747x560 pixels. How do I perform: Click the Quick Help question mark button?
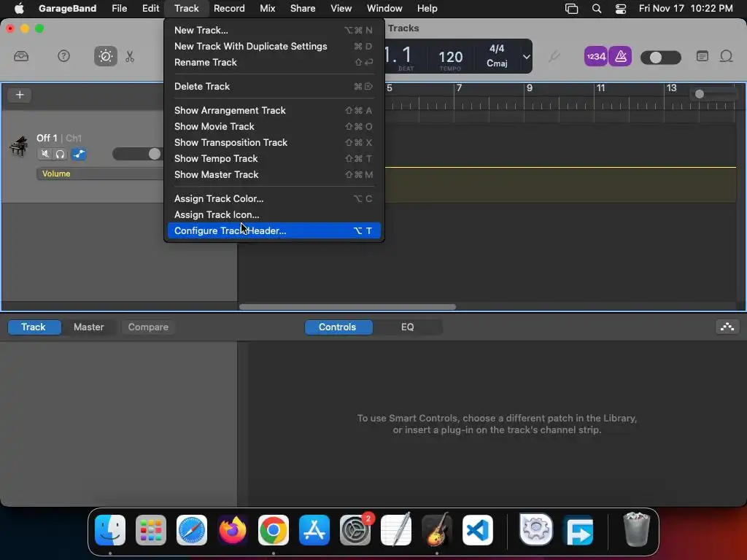point(63,56)
